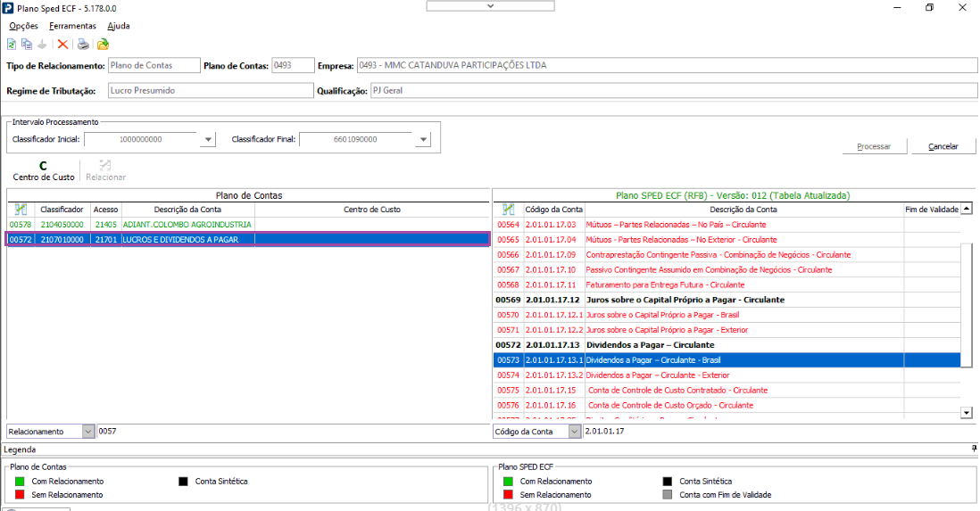Click the Processar button
Screen dimensions: 980x511
pyautogui.click(x=874, y=146)
